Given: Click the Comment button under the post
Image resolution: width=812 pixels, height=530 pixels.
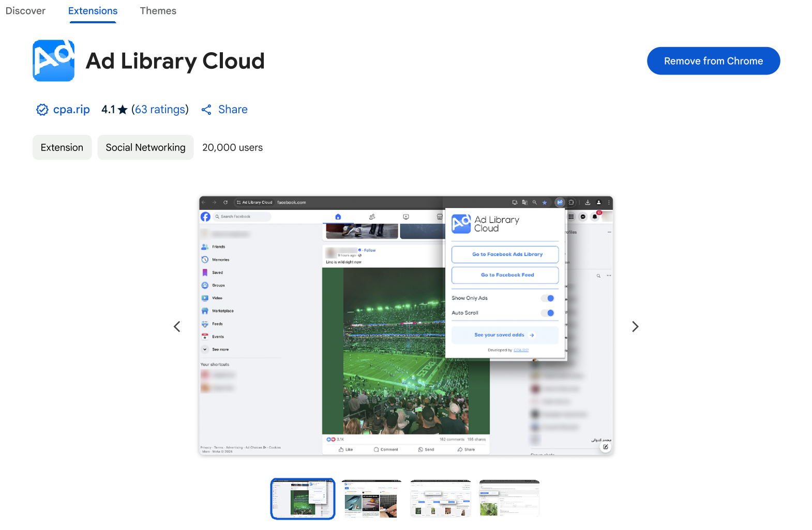Looking at the screenshot, I should click(x=386, y=449).
